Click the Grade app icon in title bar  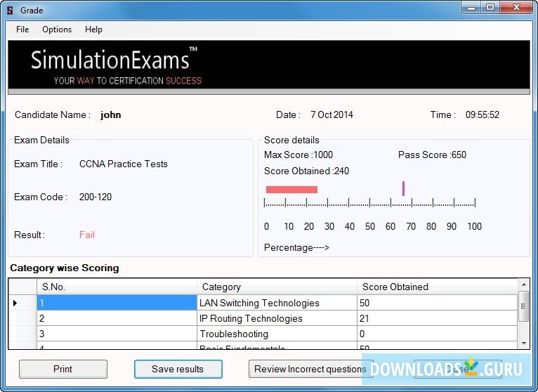pos(11,11)
